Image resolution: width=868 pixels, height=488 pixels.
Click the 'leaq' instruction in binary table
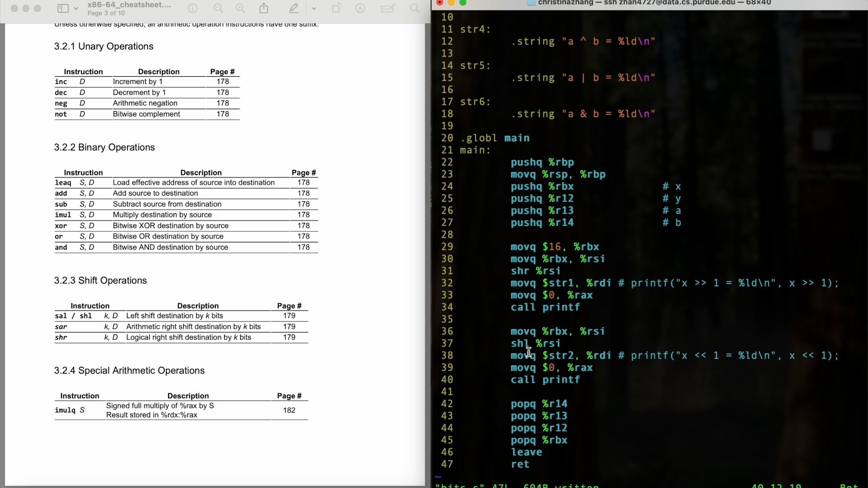pyautogui.click(x=63, y=183)
